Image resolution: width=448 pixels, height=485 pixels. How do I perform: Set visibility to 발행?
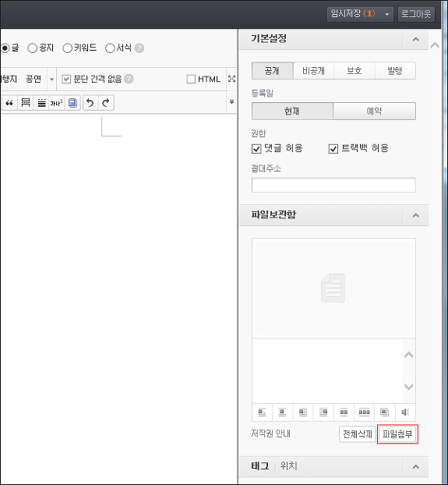coord(395,71)
